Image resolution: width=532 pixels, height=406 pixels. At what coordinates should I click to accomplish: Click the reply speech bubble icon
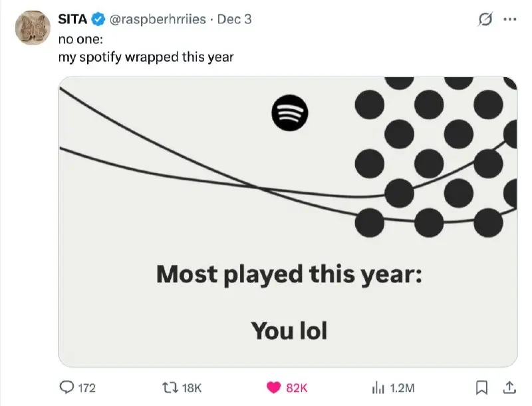67,387
